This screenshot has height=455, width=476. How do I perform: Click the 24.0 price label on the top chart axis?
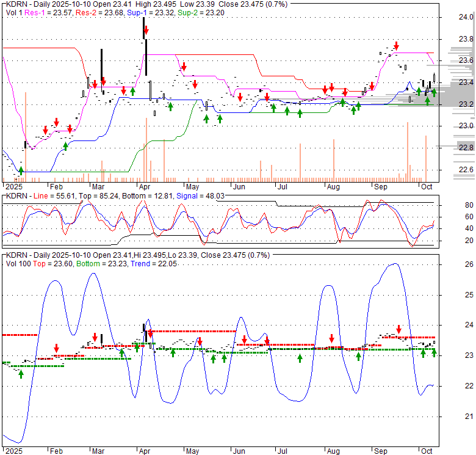466,17
